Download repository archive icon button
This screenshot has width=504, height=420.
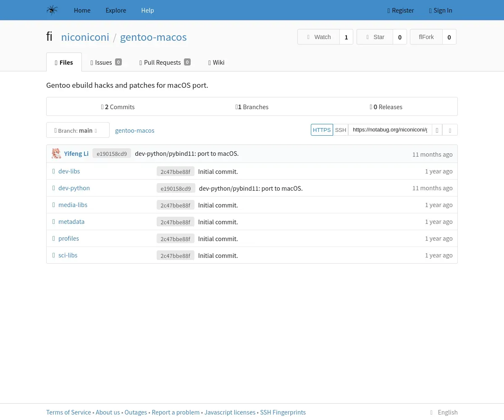click(x=450, y=130)
